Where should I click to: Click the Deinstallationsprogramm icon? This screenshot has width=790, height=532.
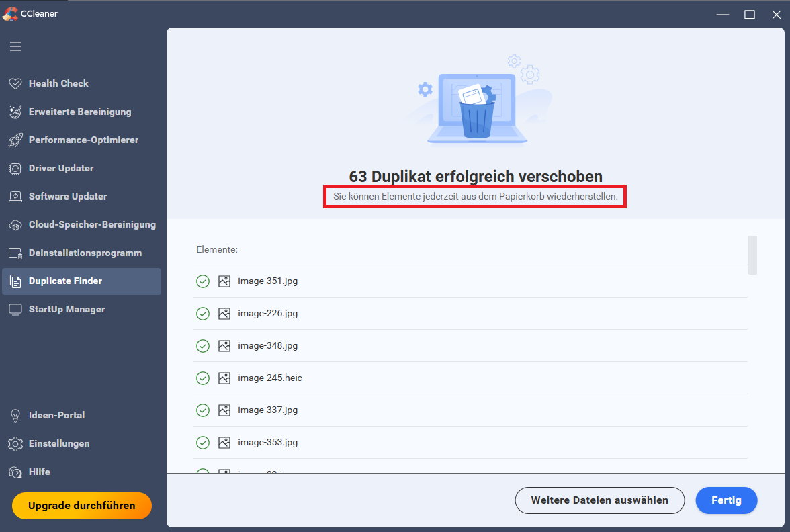pos(15,253)
